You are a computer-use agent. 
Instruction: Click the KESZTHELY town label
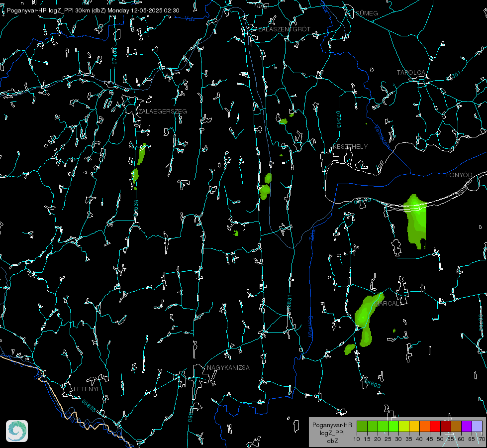point(350,147)
